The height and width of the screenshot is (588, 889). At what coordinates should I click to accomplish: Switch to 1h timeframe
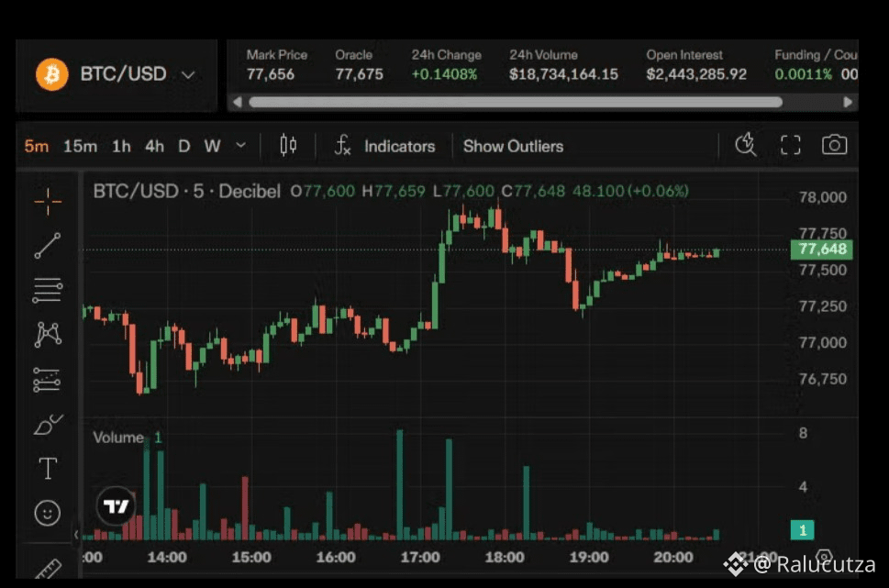click(121, 146)
